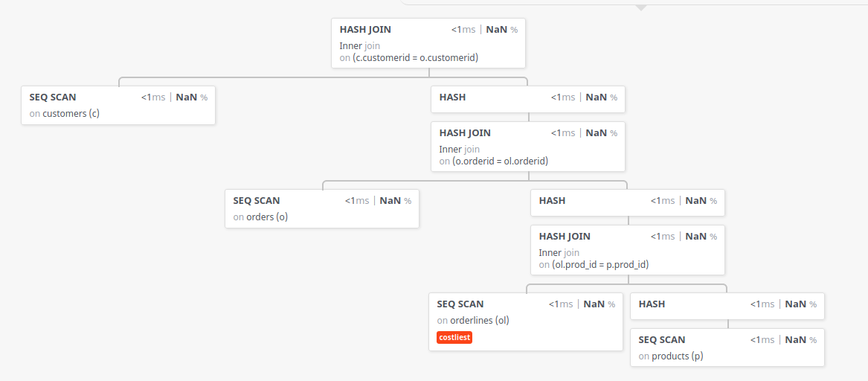Screen dimensions: 868x381
Task: Open the Seq Scan on customers node
Action: tap(53, 97)
